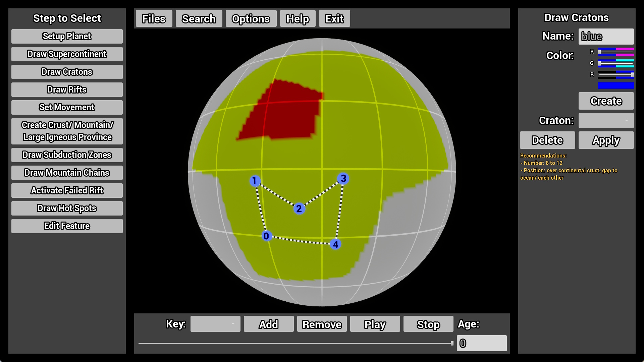Start timeline playback with Play
The image size is (644, 362).
[x=375, y=324]
